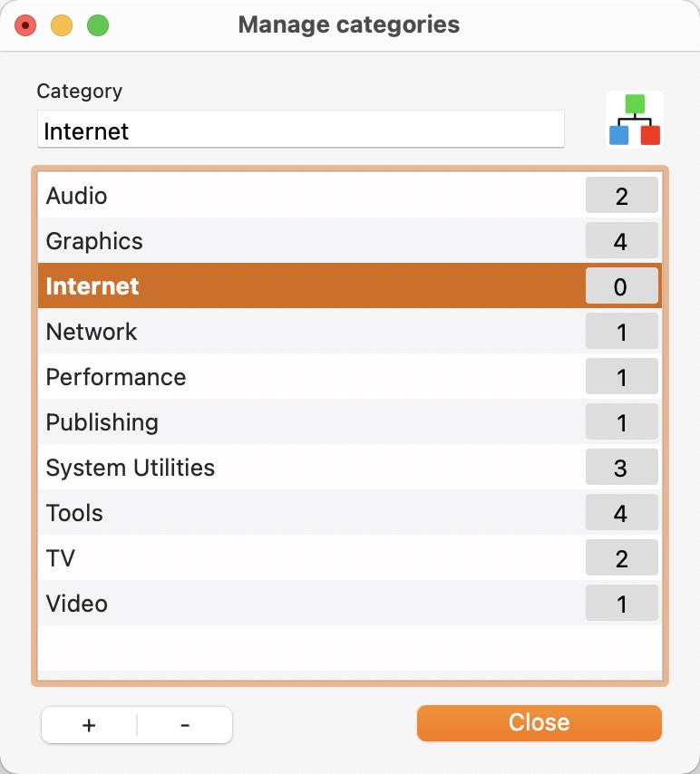Click the count badge for Graphics

(621, 240)
